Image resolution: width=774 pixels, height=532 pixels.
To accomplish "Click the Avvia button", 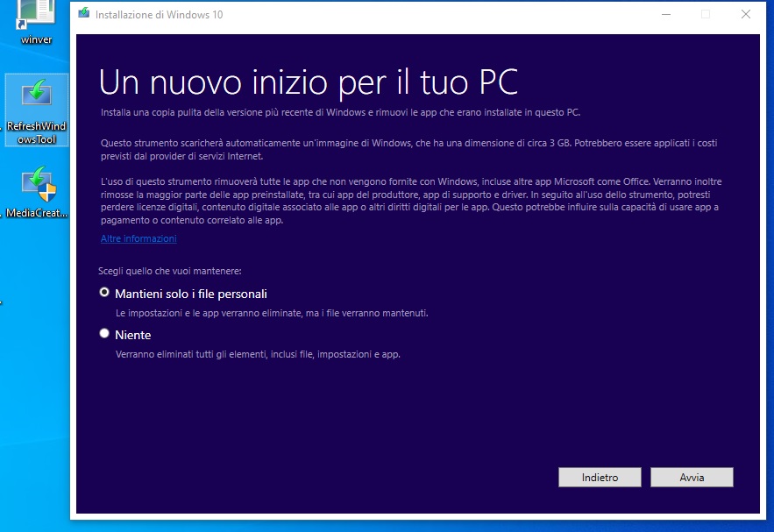I will click(692, 477).
